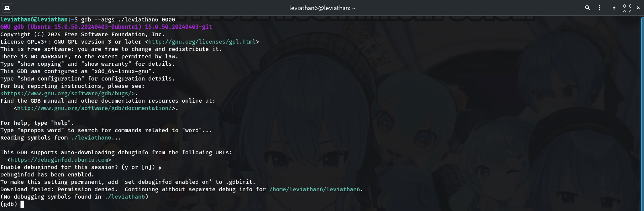Click the purple GNU gdb version line

pos(106,27)
